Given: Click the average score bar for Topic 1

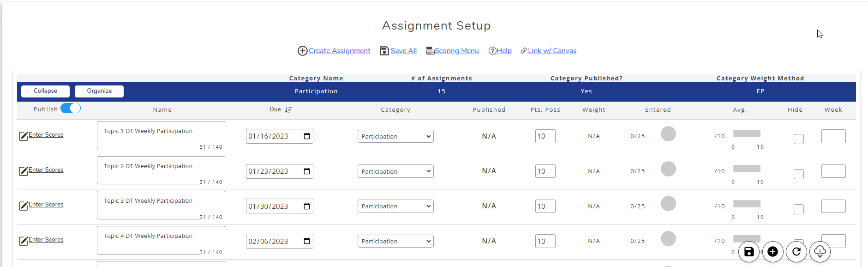Looking at the screenshot, I should [x=747, y=133].
